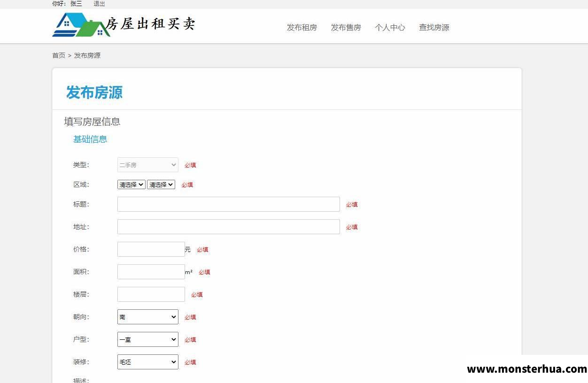
Task: Click the 必填 label beside 标题
Action: pos(352,205)
